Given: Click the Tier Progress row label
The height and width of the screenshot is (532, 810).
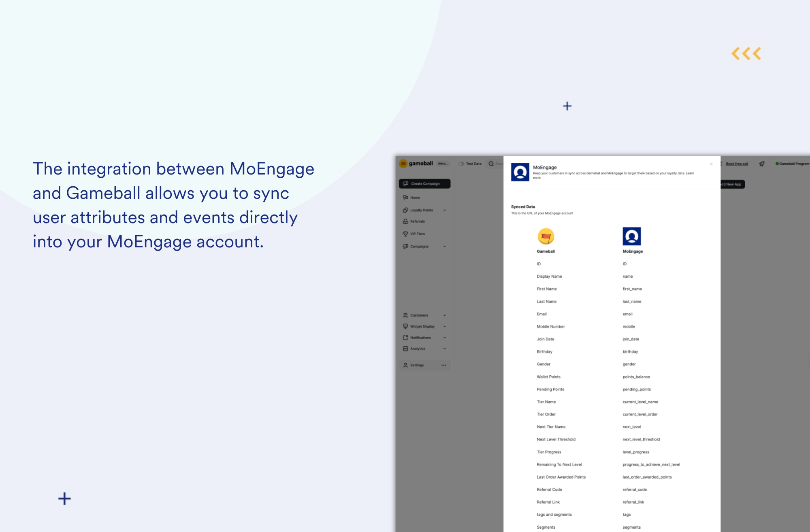Looking at the screenshot, I should tap(549, 452).
